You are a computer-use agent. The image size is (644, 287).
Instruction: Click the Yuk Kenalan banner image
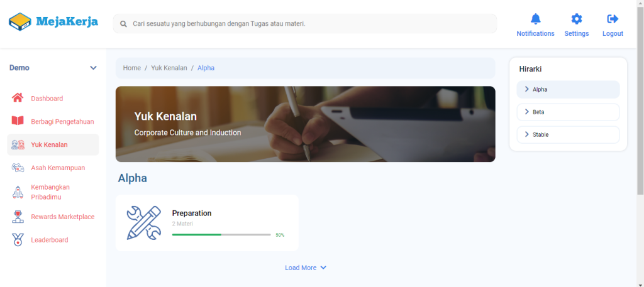pyautogui.click(x=305, y=124)
